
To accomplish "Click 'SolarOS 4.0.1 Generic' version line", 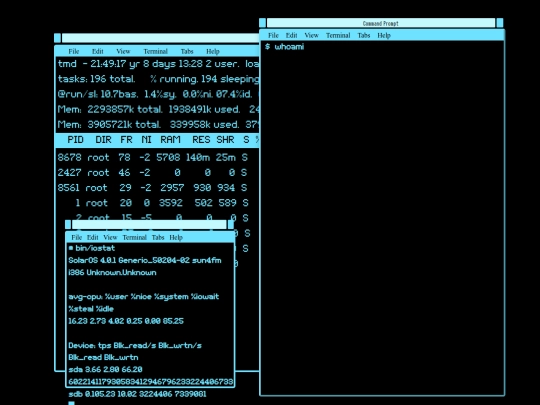I will tap(145, 260).
